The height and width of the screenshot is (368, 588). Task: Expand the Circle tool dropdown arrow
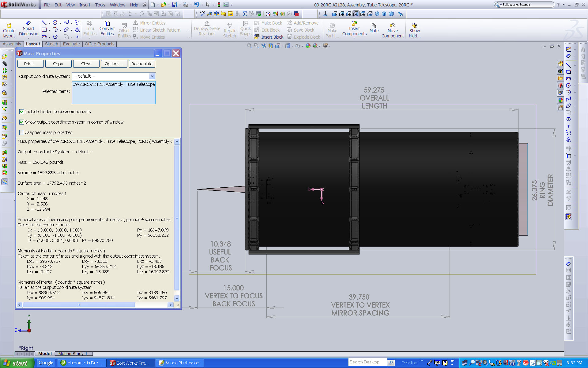60,23
